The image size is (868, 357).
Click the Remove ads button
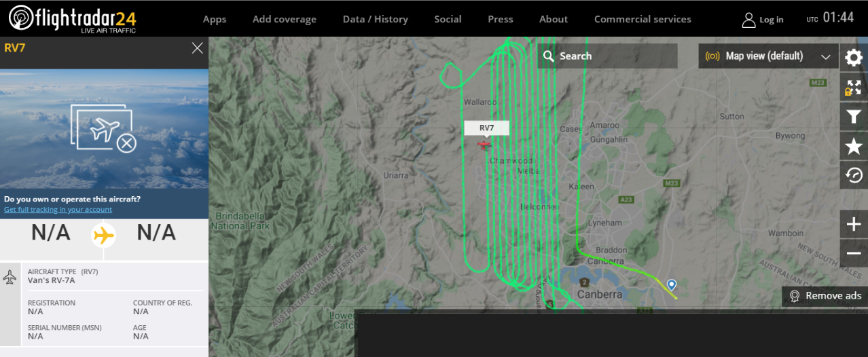[x=825, y=296]
